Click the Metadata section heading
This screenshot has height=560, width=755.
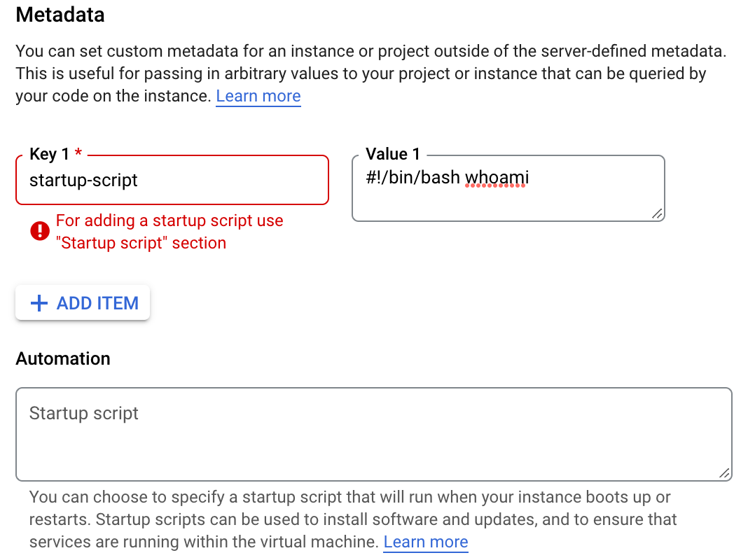pyautogui.click(x=60, y=15)
